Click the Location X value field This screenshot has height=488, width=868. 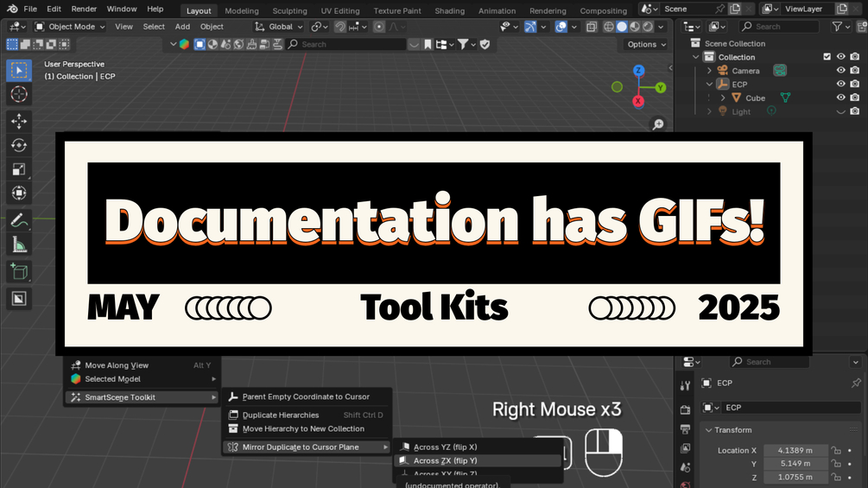795,450
